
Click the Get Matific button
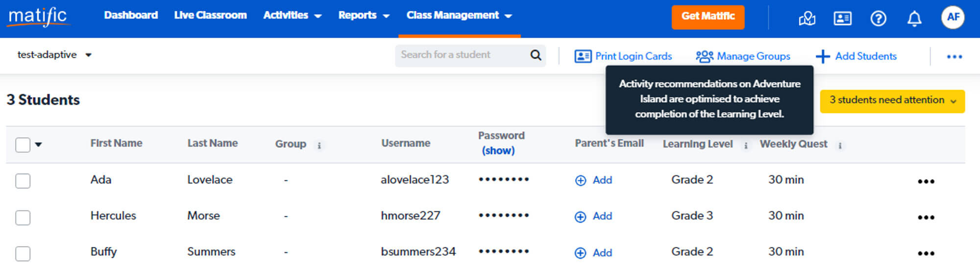tap(708, 17)
